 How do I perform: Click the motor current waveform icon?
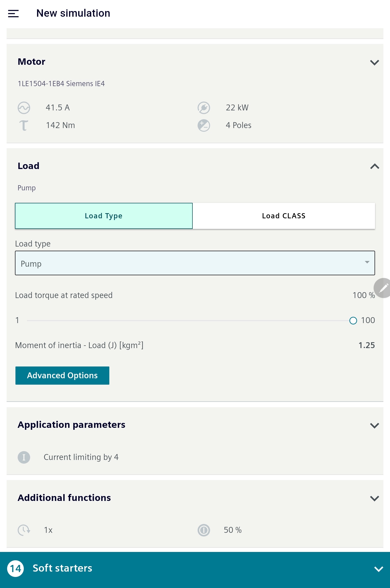(x=24, y=108)
